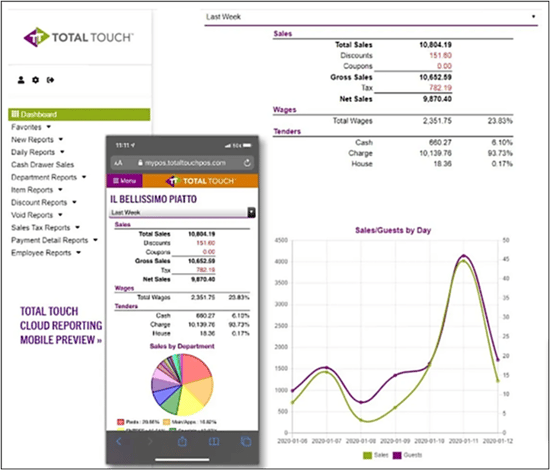This screenshot has height=470, width=550.
Task: Click the user profile icon
Action: click(21, 80)
